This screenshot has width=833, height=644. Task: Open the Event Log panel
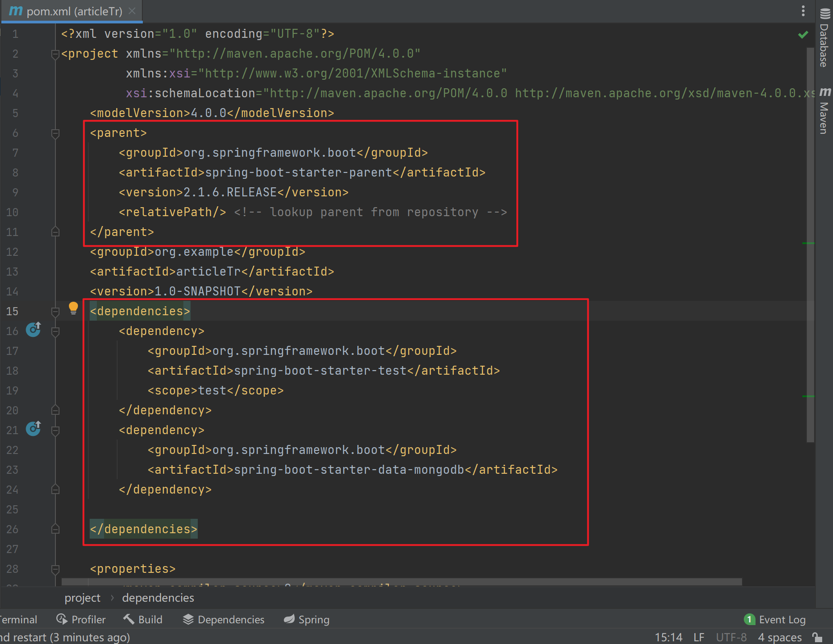coord(775,620)
